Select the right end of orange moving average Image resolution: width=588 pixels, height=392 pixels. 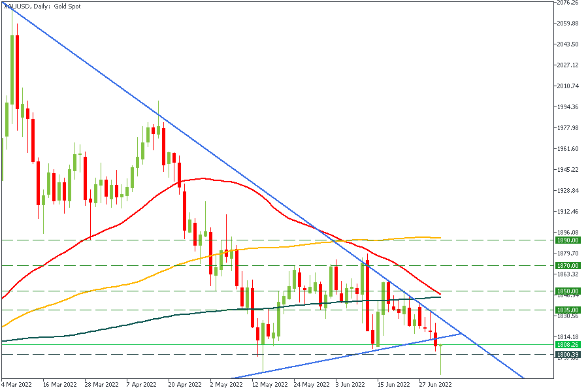pyautogui.click(x=440, y=238)
